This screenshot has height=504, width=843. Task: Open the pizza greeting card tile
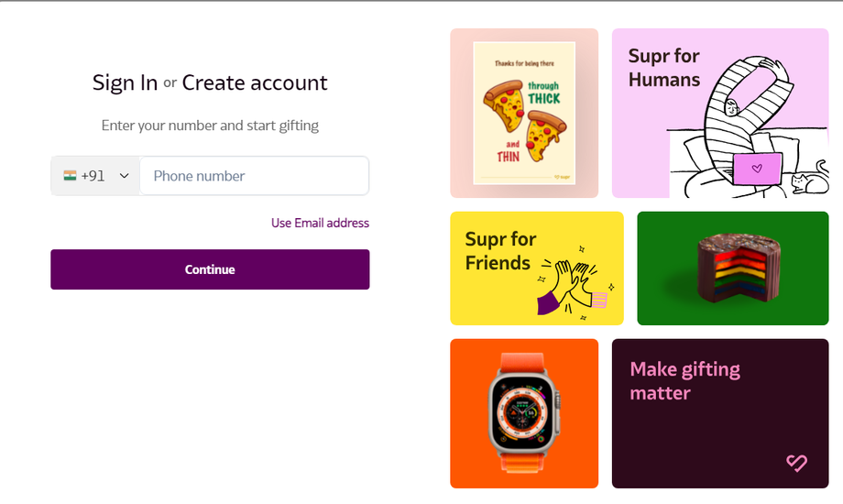tap(524, 113)
